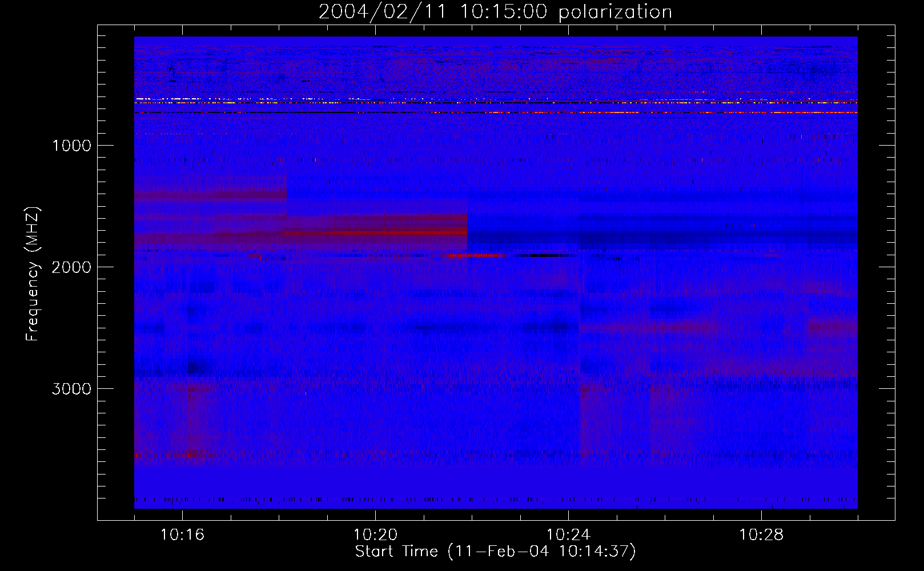
Task: Select the 3000 frequency tick label
Action: coord(71,389)
